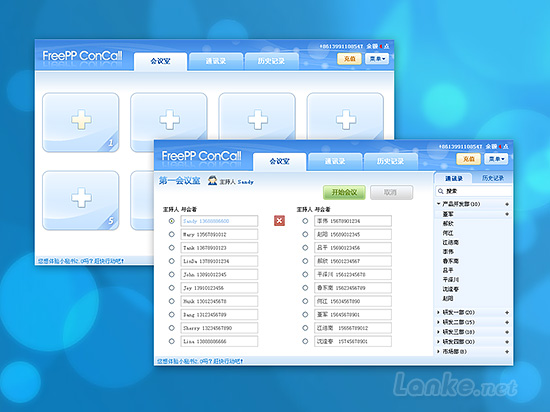Click the input field containing 15645678901
Viewport: 550px width, 412px height.
[353, 315]
